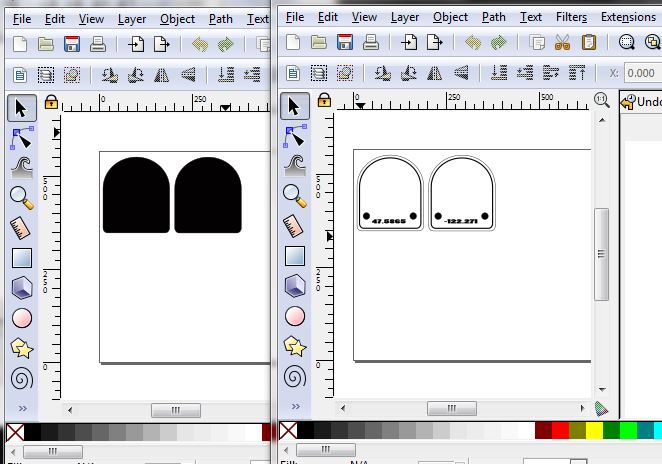The image size is (662, 464).
Task: Open the Filters menu
Action: click(571, 17)
